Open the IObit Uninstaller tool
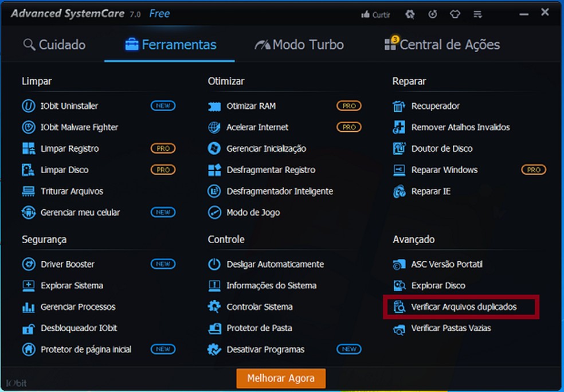The image size is (564, 392). [69, 106]
